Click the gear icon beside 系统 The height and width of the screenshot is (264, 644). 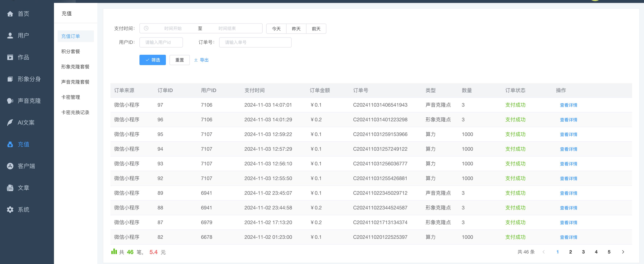(x=10, y=209)
